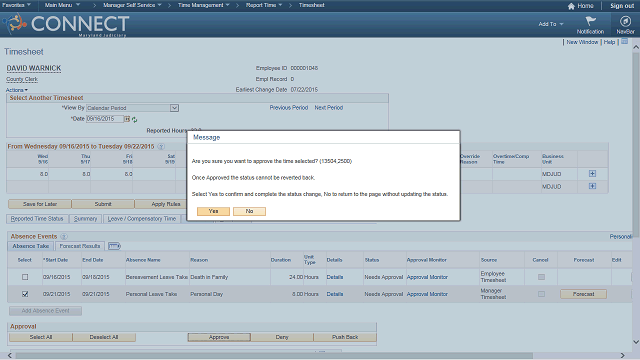
Task: Click the New Window link
Action: (582, 42)
